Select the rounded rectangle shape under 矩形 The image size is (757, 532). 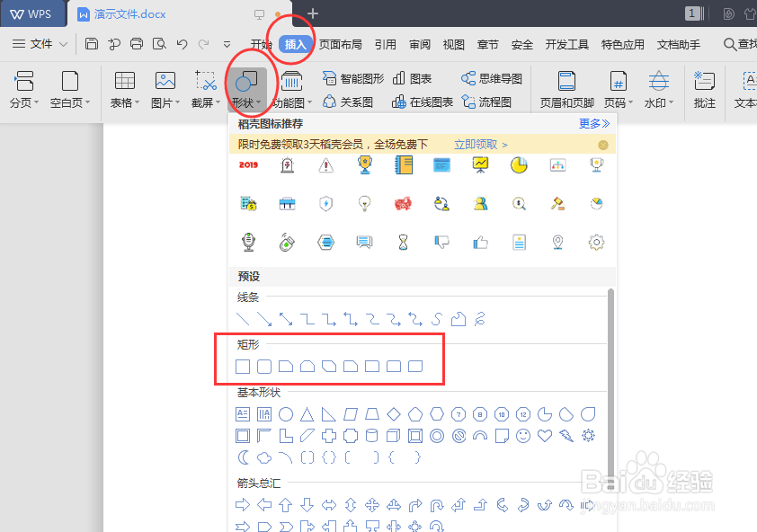coord(264,367)
